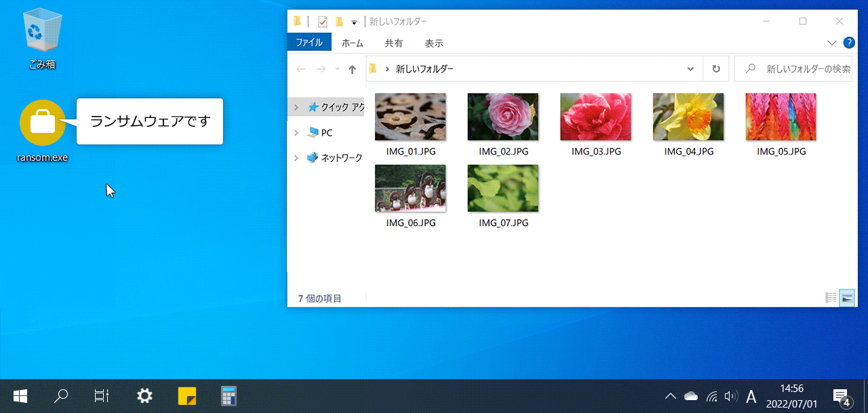Maximize the 新しいフォルダー Explorer window
This screenshot has height=413, width=868.
pyautogui.click(x=803, y=22)
